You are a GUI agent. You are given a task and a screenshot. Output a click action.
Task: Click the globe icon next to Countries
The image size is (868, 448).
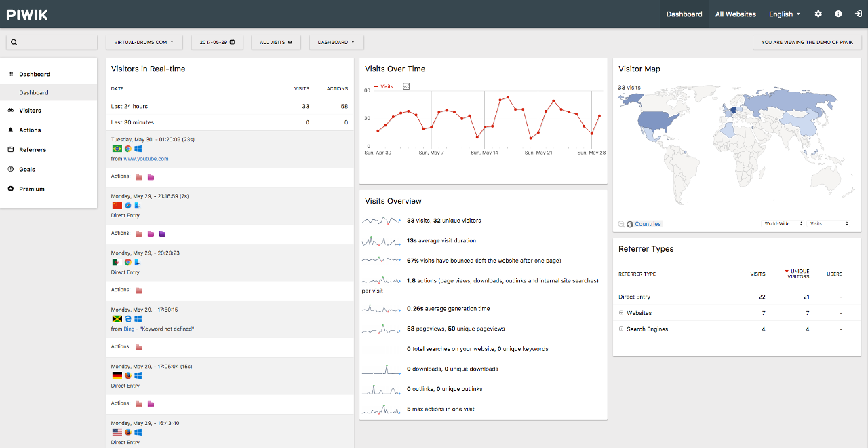pyautogui.click(x=629, y=223)
